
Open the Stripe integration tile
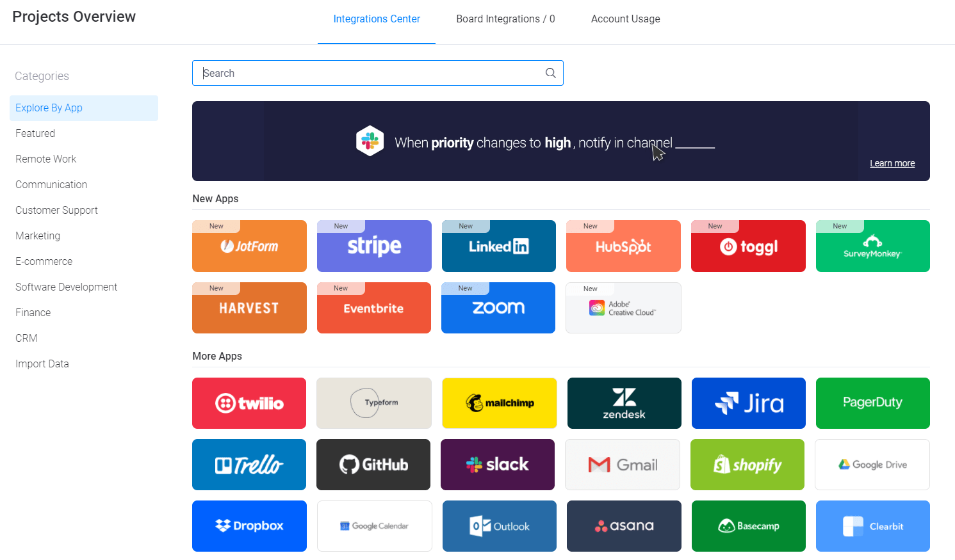point(374,246)
